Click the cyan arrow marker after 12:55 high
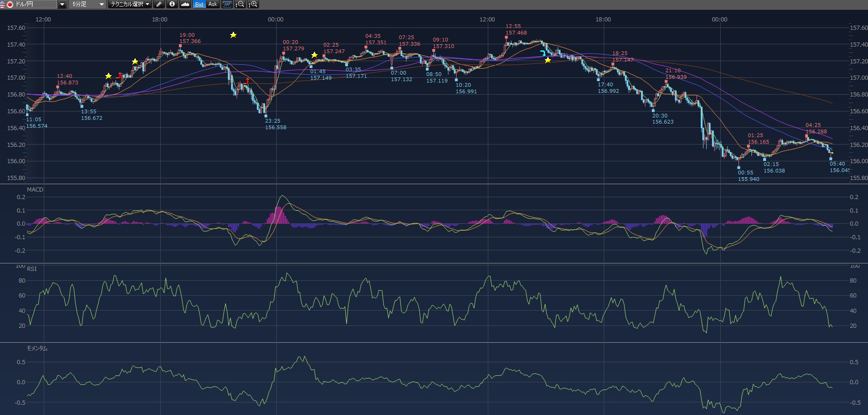The height and width of the screenshot is (415, 868). tap(543, 53)
